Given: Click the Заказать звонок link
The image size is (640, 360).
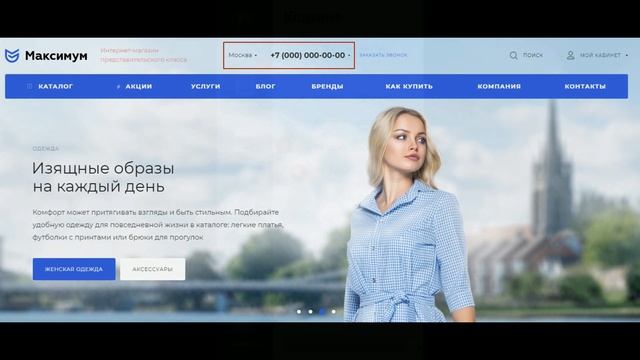Looking at the screenshot, I should coord(383,55).
